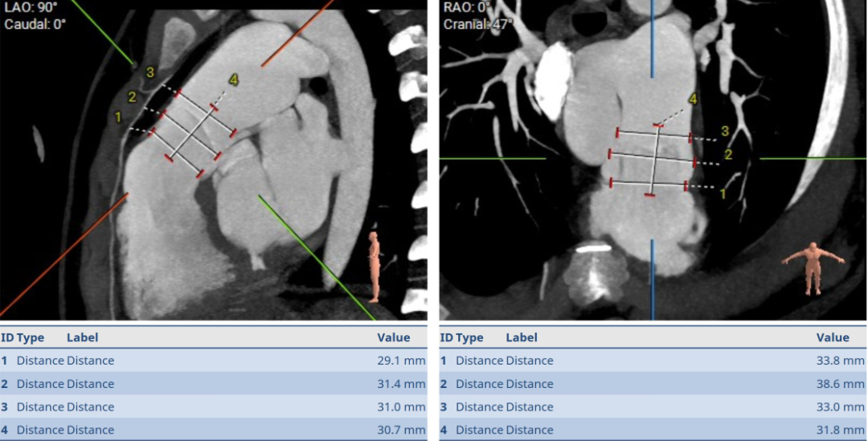Select the RAO: 0° angle readout
Viewport: 868px width, 441px height.
[x=468, y=8]
